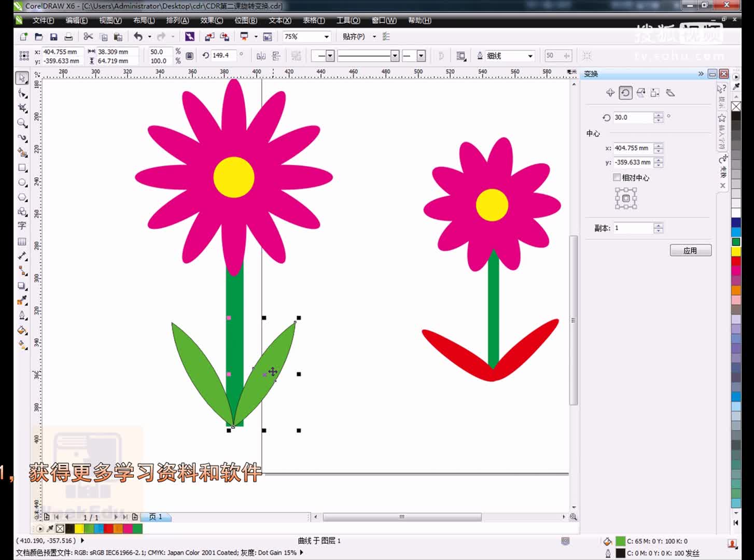This screenshot has width=754, height=560.
Task: Switch to Skew mode in Transform panel
Action: click(670, 92)
